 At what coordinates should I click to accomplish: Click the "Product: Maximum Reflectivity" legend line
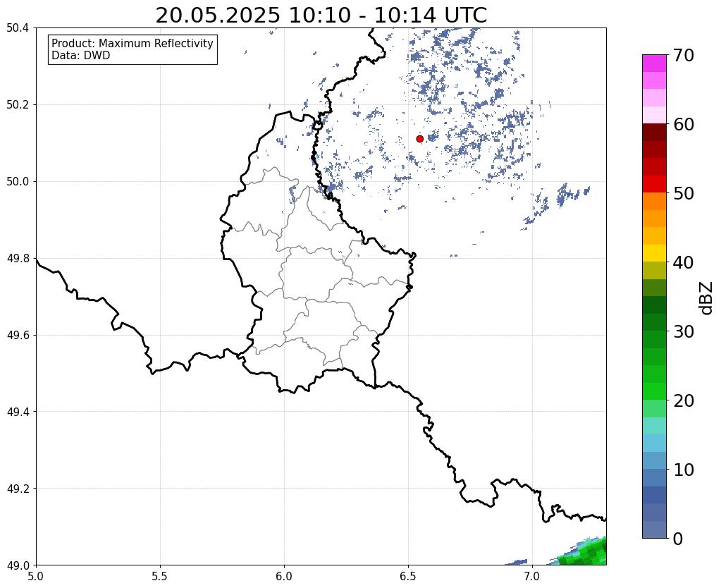coord(133,43)
